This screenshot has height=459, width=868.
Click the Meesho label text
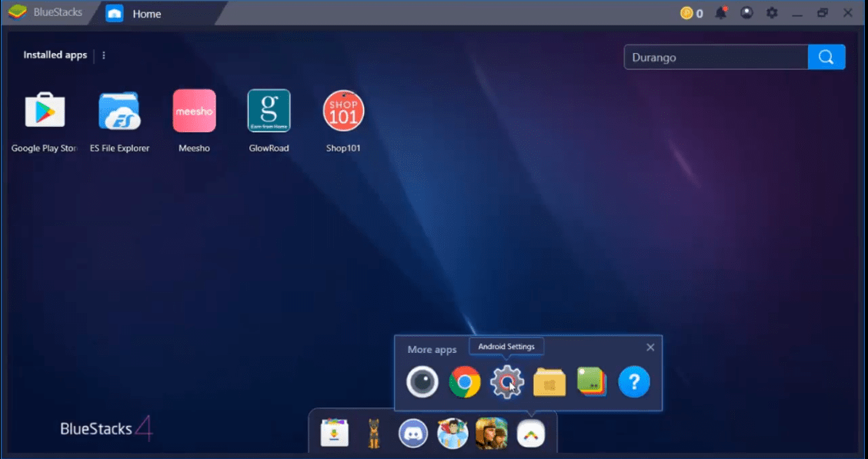point(195,148)
